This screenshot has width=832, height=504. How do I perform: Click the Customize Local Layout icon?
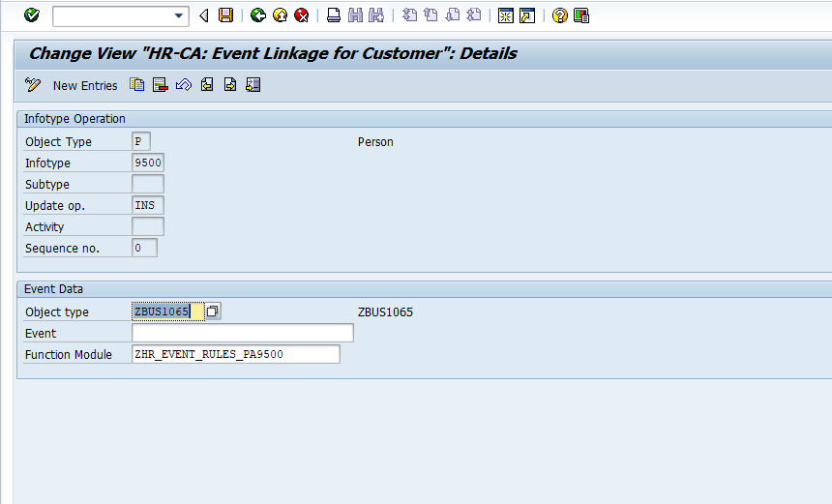(581, 15)
